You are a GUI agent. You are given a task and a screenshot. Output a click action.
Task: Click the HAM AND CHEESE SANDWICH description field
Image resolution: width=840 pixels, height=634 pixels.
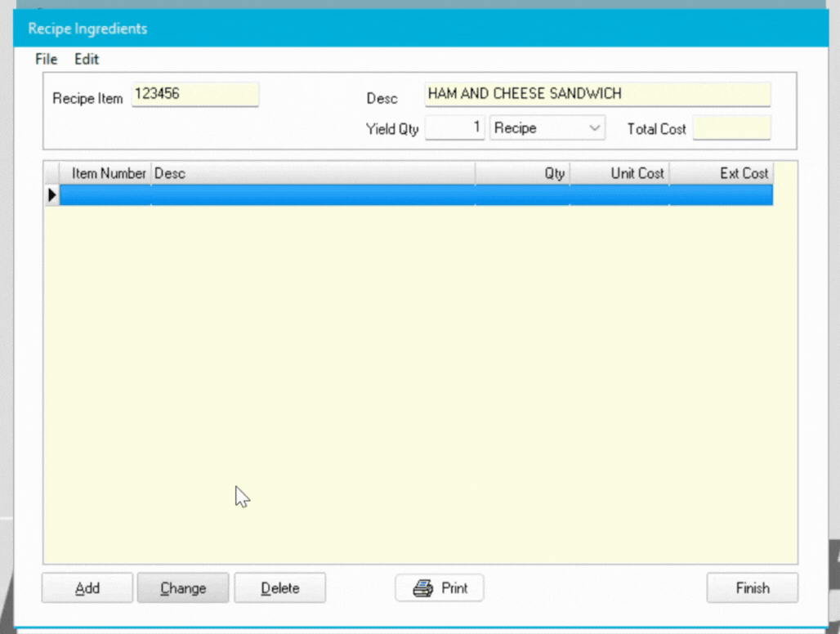tap(596, 95)
